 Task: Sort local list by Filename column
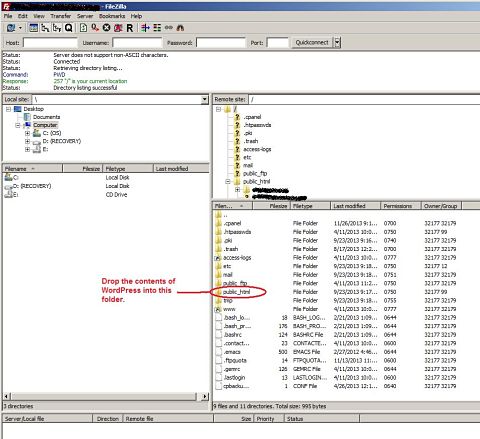33,169
